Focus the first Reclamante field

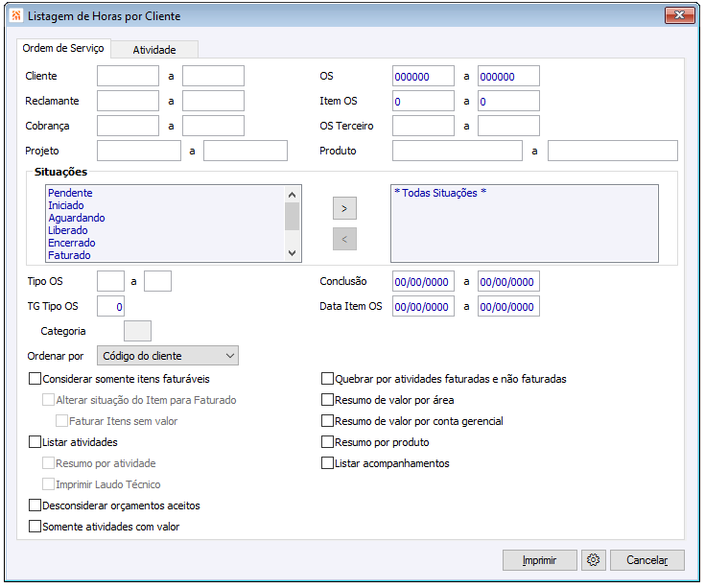[128, 101]
